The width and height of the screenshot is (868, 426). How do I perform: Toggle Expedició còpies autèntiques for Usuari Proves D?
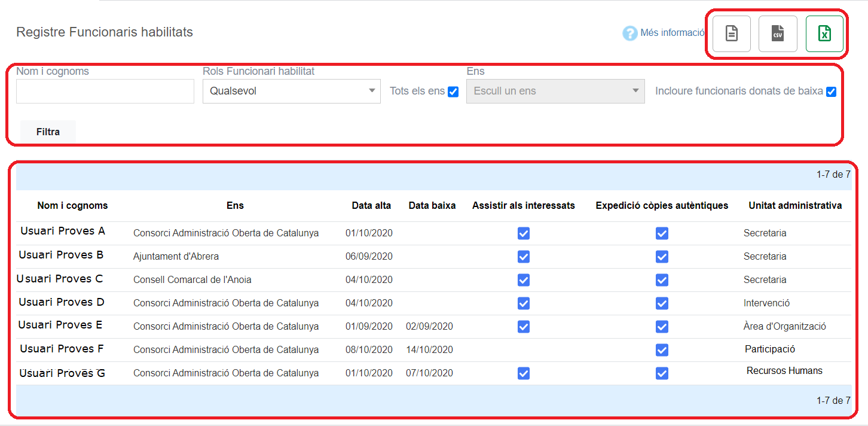[662, 303]
